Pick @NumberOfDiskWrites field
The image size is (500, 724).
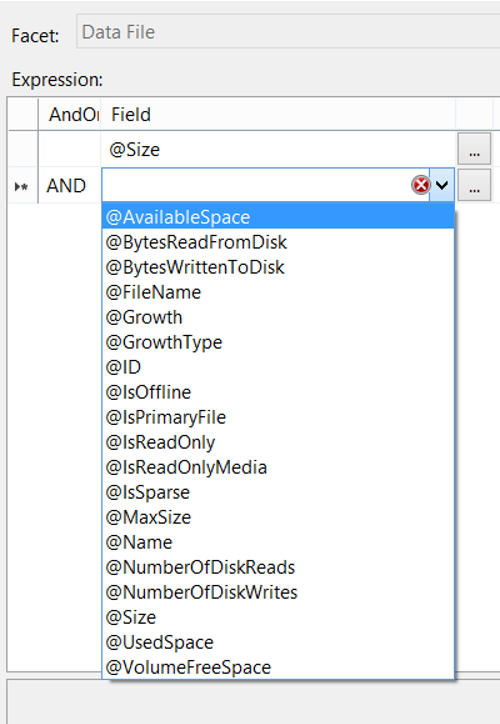pyautogui.click(x=278, y=592)
